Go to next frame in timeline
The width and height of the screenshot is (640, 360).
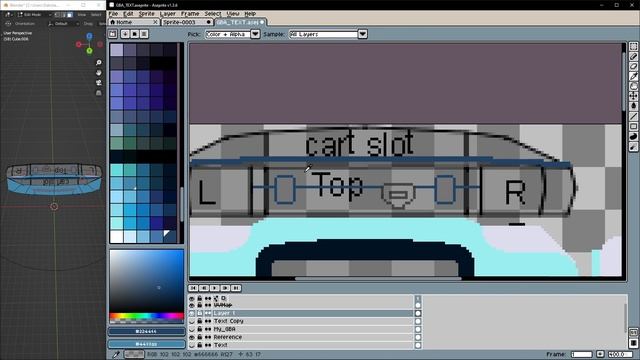tap(225, 288)
